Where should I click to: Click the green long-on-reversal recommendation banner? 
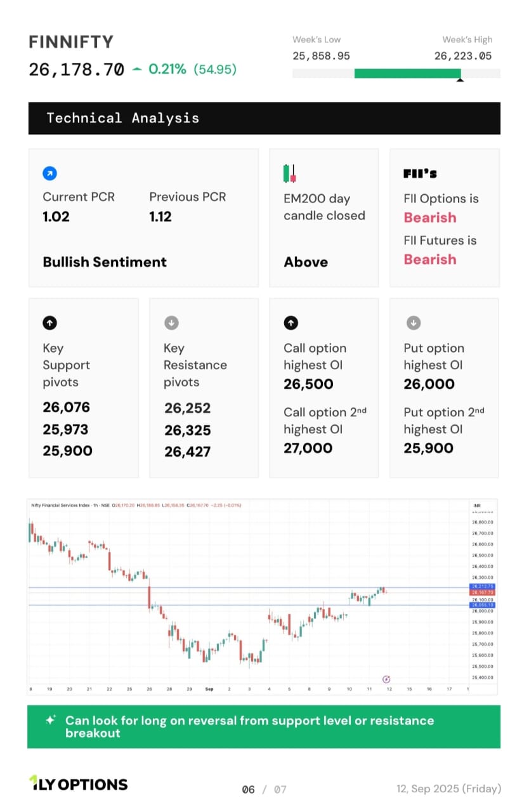[x=264, y=726]
